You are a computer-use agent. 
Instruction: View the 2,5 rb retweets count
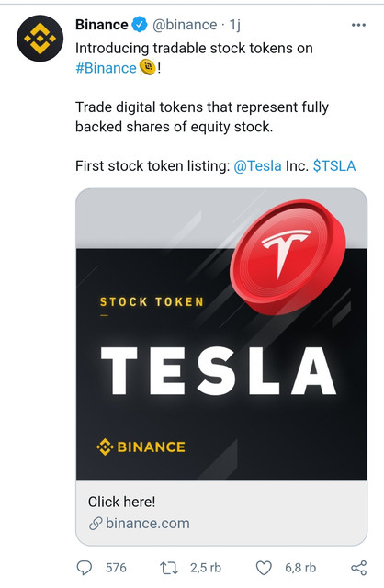[x=206, y=568]
